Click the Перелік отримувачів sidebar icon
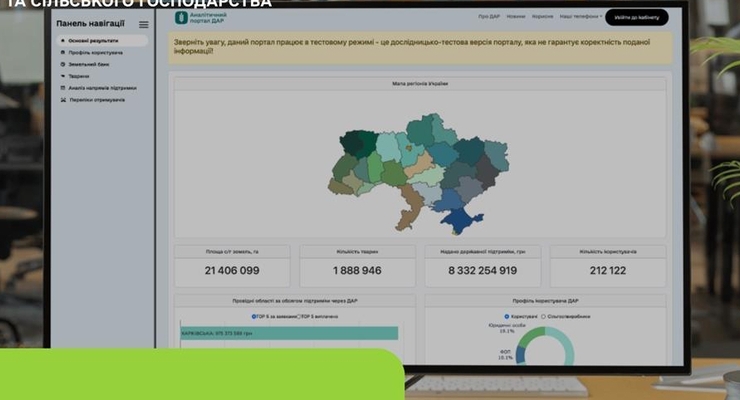The image size is (740, 400). [63, 100]
